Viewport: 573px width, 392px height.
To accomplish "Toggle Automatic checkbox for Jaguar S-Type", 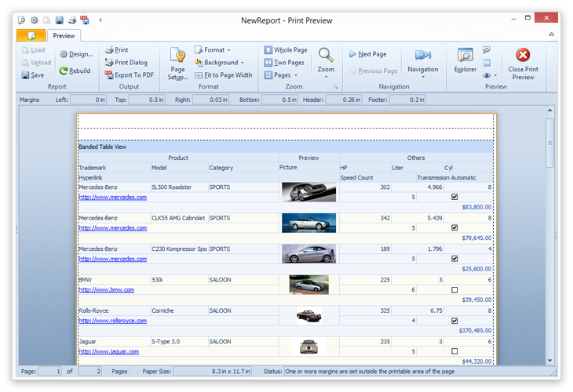I will [454, 351].
